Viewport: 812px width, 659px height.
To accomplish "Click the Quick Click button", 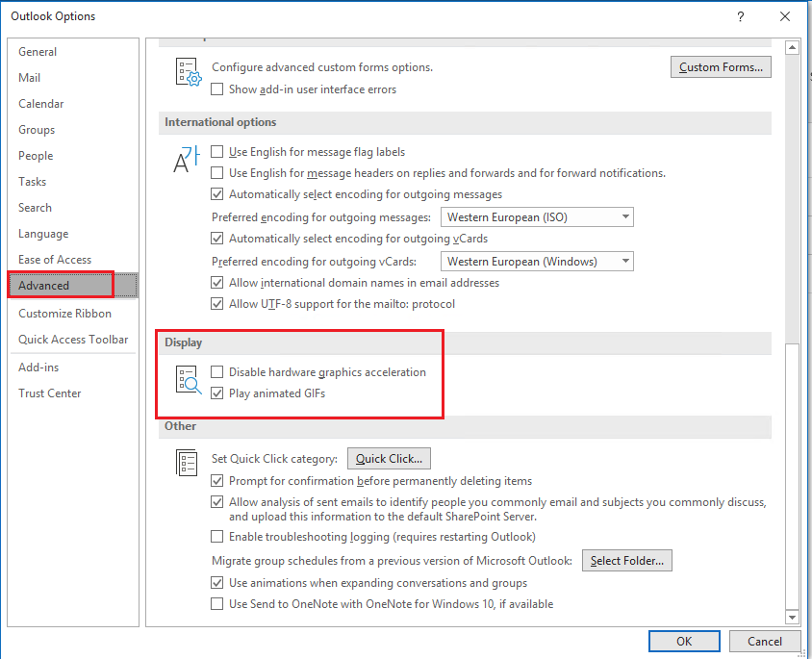I will tap(389, 459).
